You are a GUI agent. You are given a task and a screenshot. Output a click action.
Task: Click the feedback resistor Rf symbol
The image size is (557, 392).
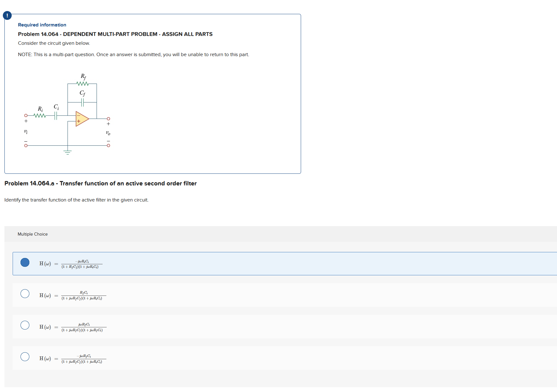click(x=82, y=84)
